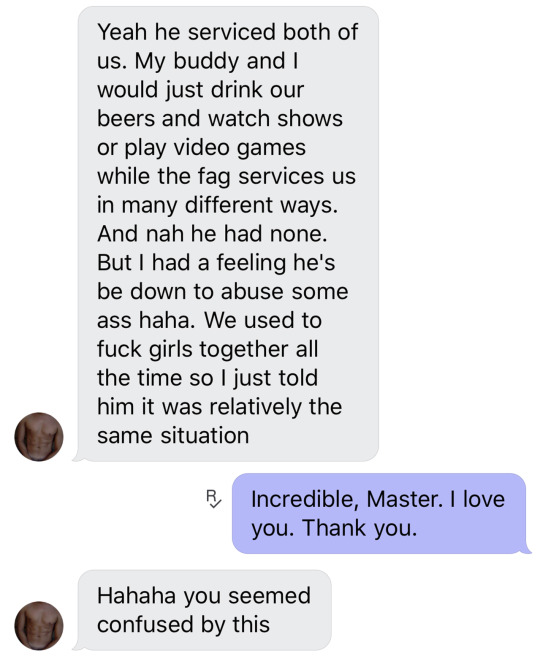The height and width of the screenshot is (656, 540).
Task: Select the long gray incoming message bubble
Action: 226,233
